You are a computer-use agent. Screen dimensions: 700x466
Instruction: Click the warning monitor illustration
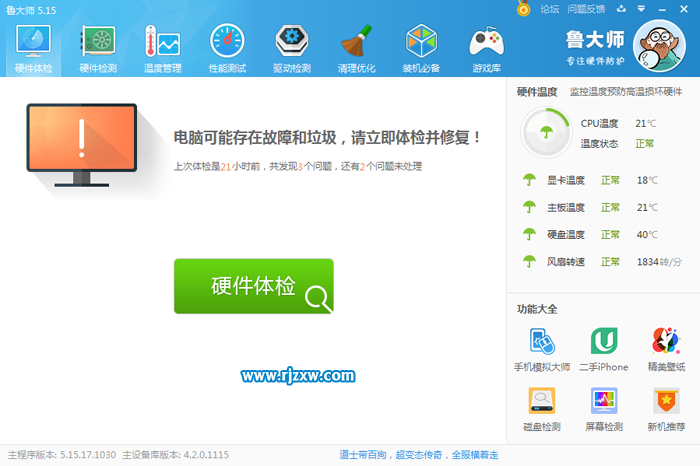tap(82, 145)
